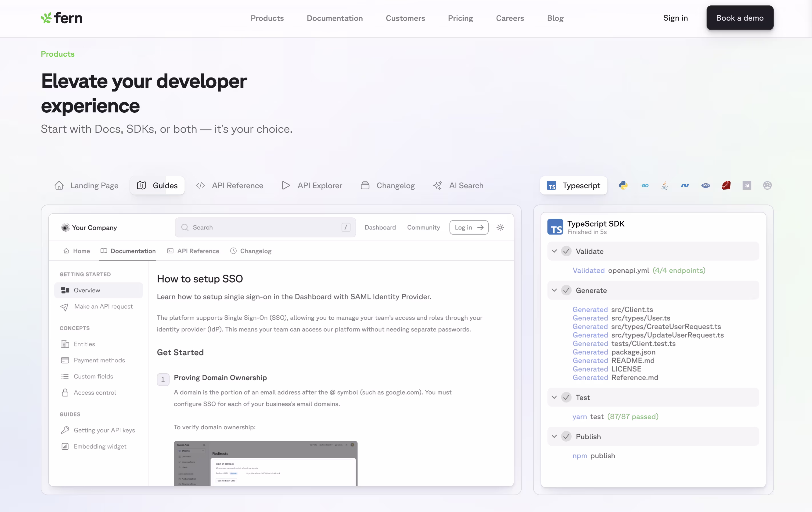Select the PHP SDK icon

pos(705,185)
